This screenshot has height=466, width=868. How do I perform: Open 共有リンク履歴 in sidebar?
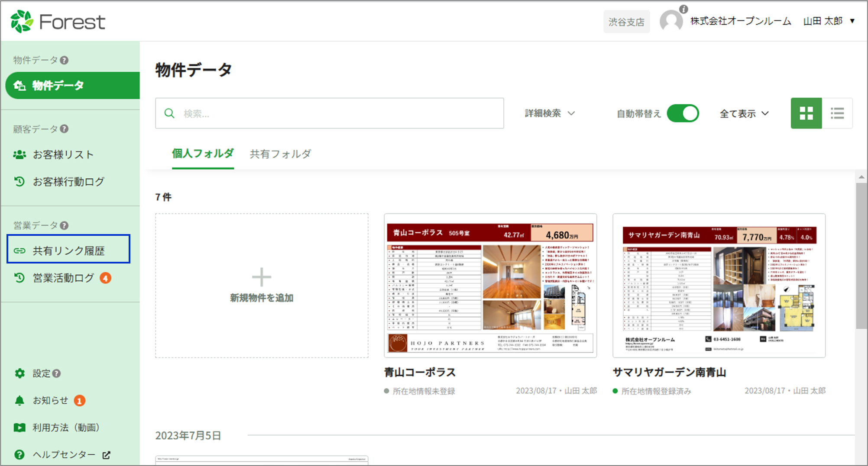point(68,251)
